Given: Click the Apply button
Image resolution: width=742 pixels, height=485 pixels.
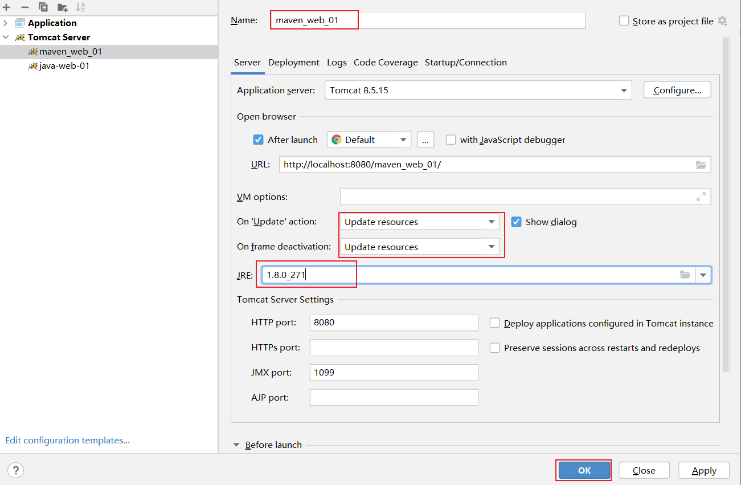Looking at the screenshot, I should [x=704, y=470].
